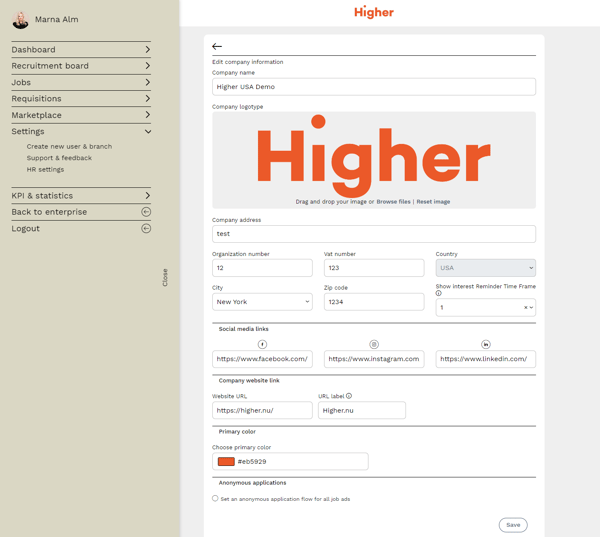The height and width of the screenshot is (537, 600).
Task: Click the Vat number field
Action: 374,268
